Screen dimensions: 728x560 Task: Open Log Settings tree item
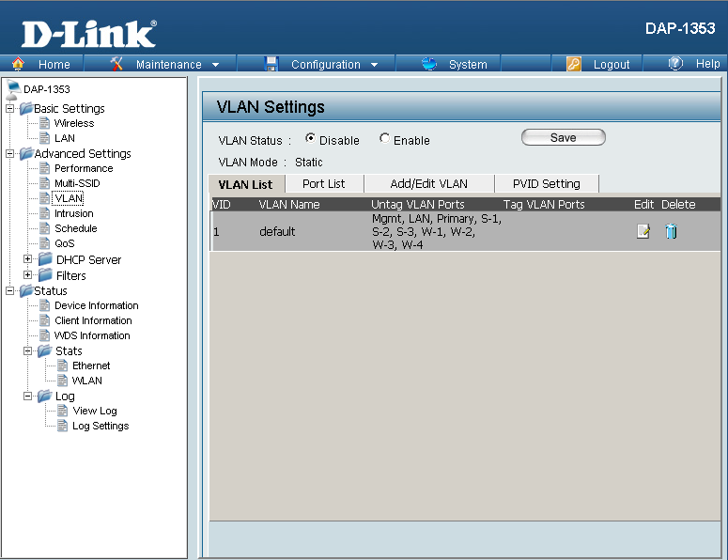101,426
